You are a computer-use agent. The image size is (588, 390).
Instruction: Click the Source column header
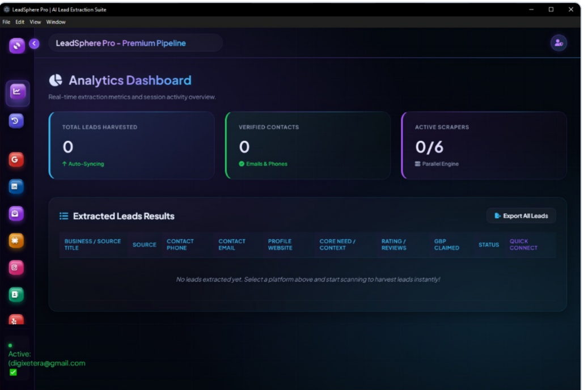(145, 244)
